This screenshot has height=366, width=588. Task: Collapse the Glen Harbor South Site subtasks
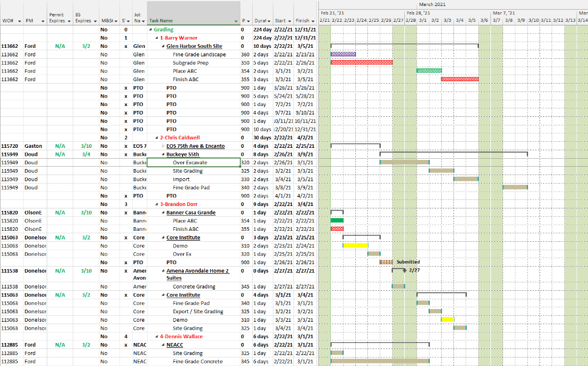pyautogui.click(x=163, y=46)
